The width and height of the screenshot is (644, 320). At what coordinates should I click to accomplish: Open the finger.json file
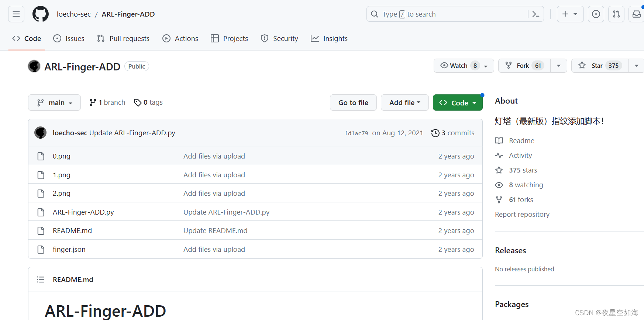(x=69, y=250)
